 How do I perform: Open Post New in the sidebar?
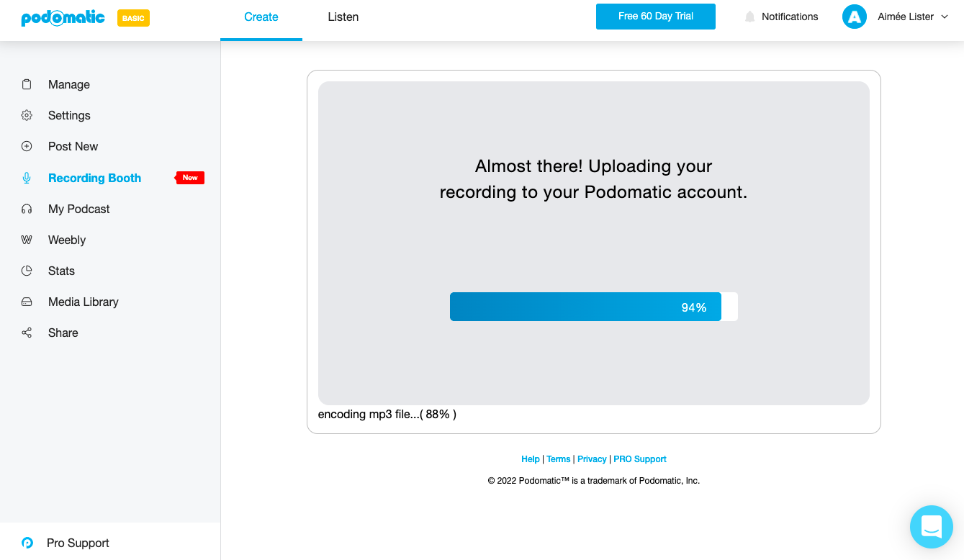(x=73, y=146)
